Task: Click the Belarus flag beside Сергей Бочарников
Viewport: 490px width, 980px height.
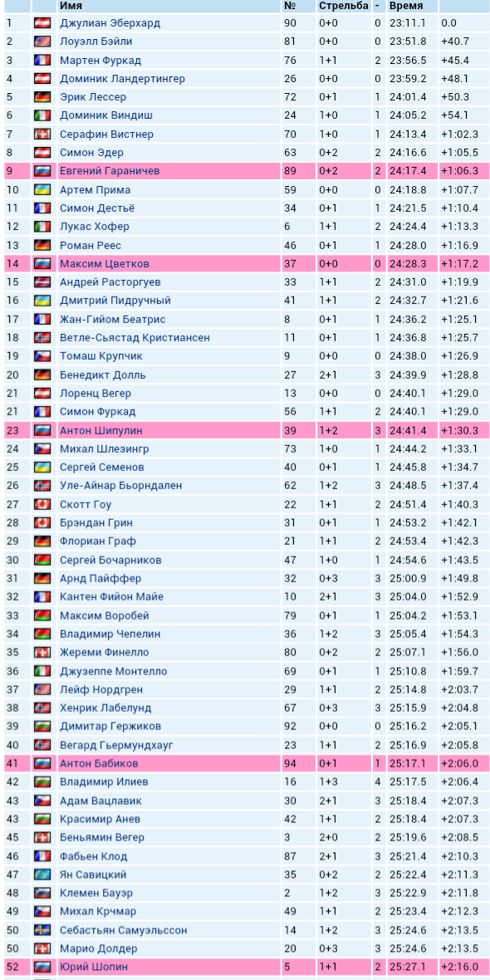Action: point(42,560)
